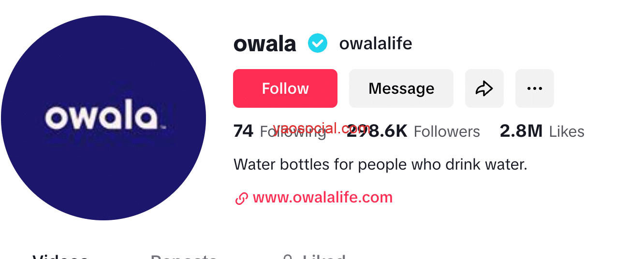Click the blue verified checkmark badge
The image size is (644, 259).
click(318, 43)
